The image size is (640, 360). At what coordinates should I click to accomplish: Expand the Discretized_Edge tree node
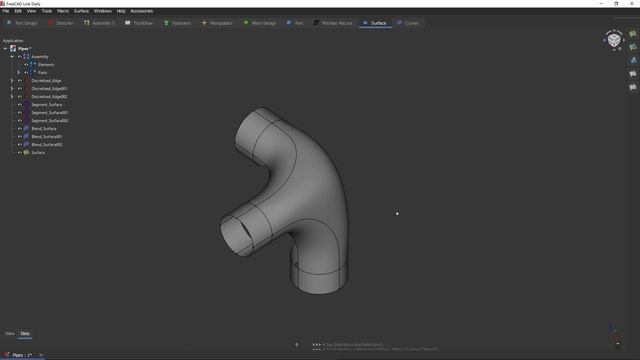[12, 81]
